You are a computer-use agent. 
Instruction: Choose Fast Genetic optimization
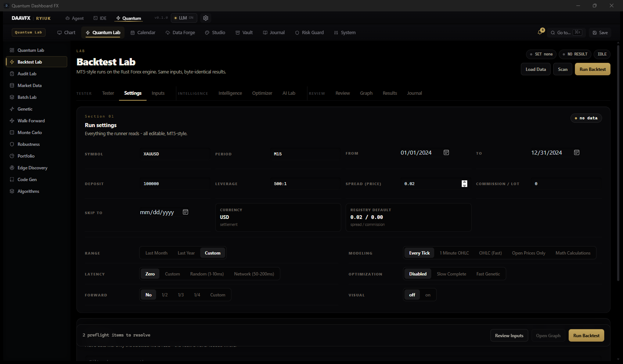(488, 274)
